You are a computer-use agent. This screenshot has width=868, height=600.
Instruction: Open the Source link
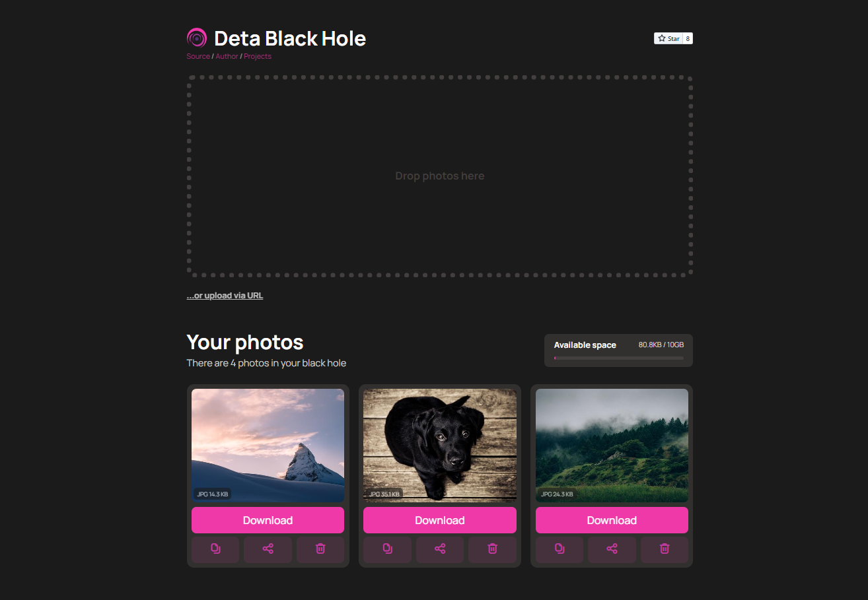click(198, 56)
